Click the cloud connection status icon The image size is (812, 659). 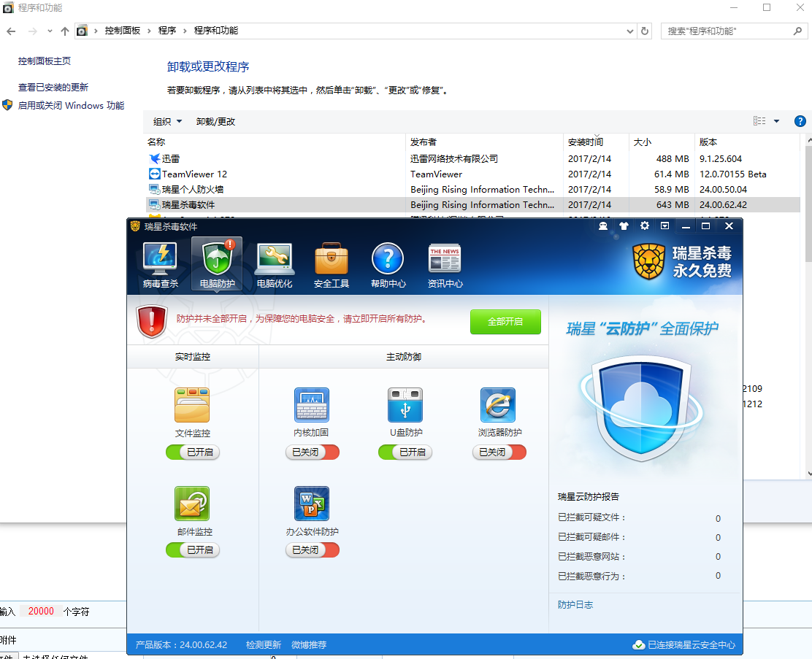click(639, 645)
